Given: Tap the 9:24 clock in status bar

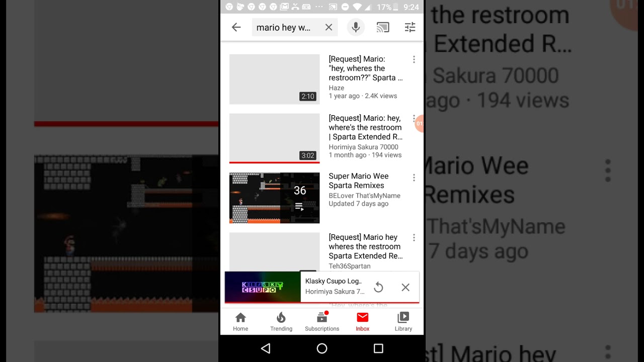Looking at the screenshot, I should click(411, 7).
